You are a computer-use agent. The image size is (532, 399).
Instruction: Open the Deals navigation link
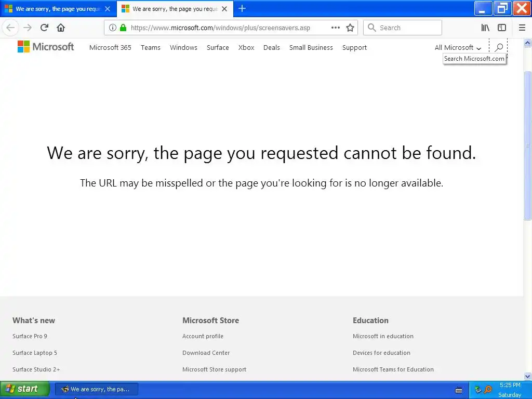pyautogui.click(x=272, y=47)
